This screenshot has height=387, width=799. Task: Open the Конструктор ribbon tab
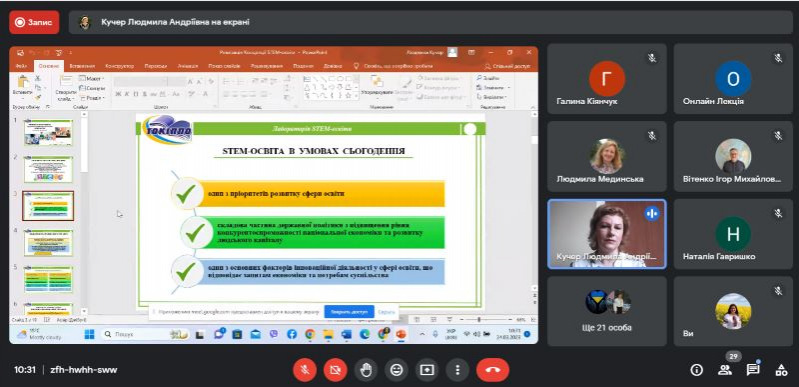(120, 66)
